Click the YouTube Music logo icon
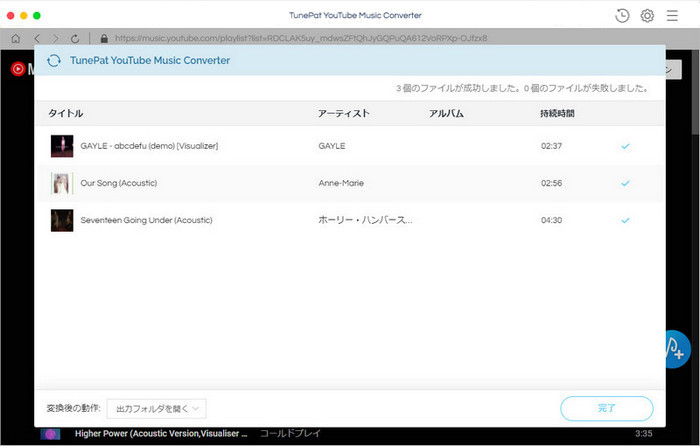The height and width of the screenshot is (446, 700). [18, 69]
